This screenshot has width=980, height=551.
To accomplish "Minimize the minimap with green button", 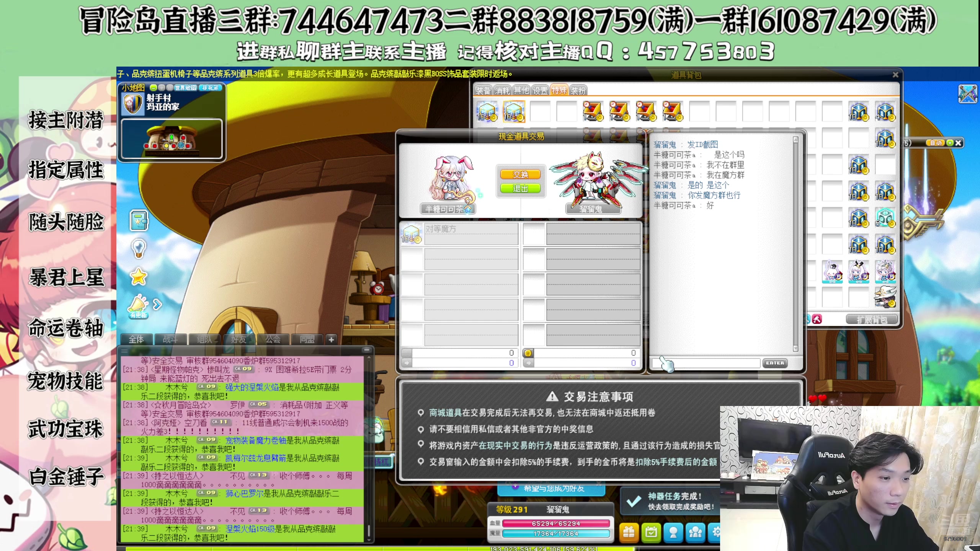I will [x=153, y=88].
